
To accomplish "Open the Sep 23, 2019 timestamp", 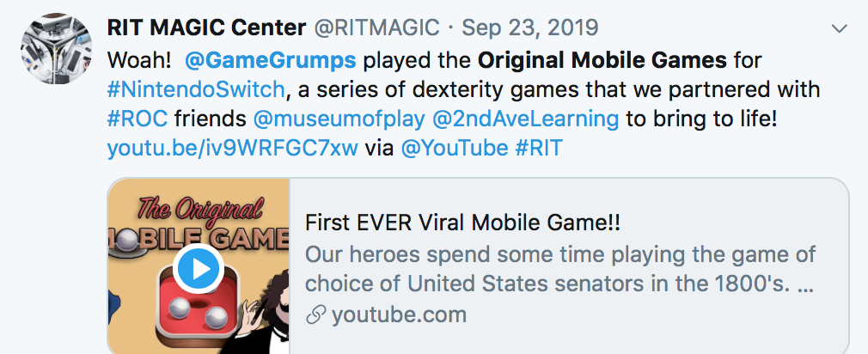I will [529, 27].
